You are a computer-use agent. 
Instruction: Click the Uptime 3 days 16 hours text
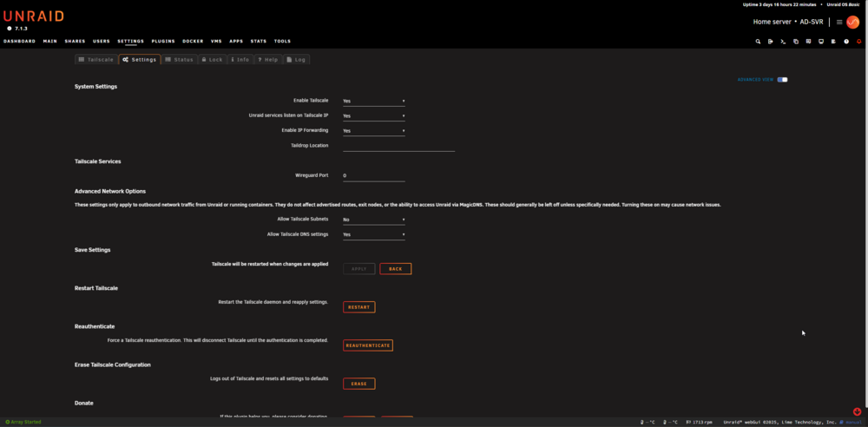point(779,4)
